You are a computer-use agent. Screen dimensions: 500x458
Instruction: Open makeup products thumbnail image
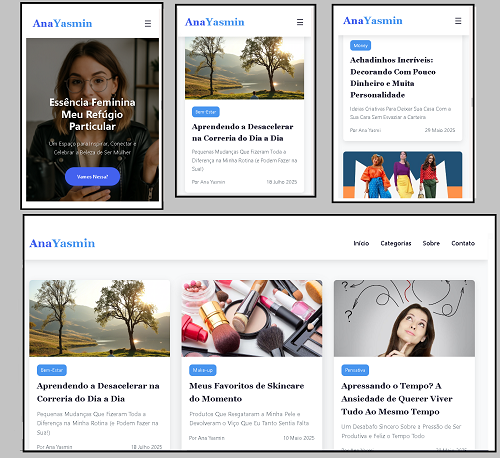point(252,318)
